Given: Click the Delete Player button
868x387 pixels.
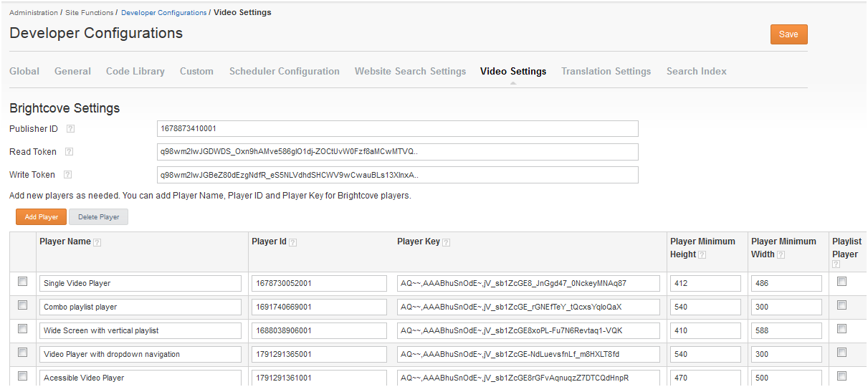Looking at the screenshot, I should click(x=99, y=217).
